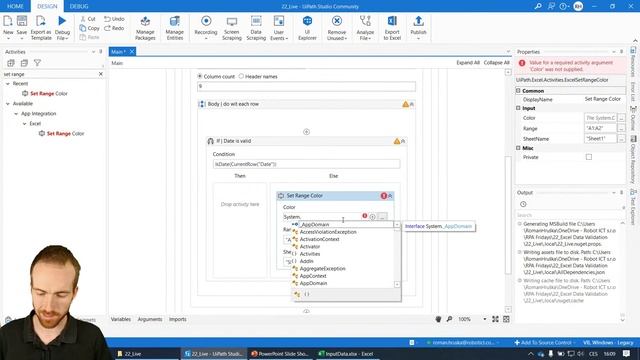Collapse the Common property group
The width and height of the screenshot is (640, 360).
click(x=518, y=91)
